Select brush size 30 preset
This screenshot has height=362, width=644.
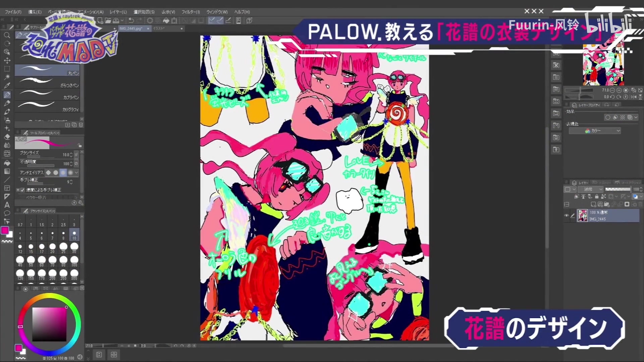coord(74,248)
